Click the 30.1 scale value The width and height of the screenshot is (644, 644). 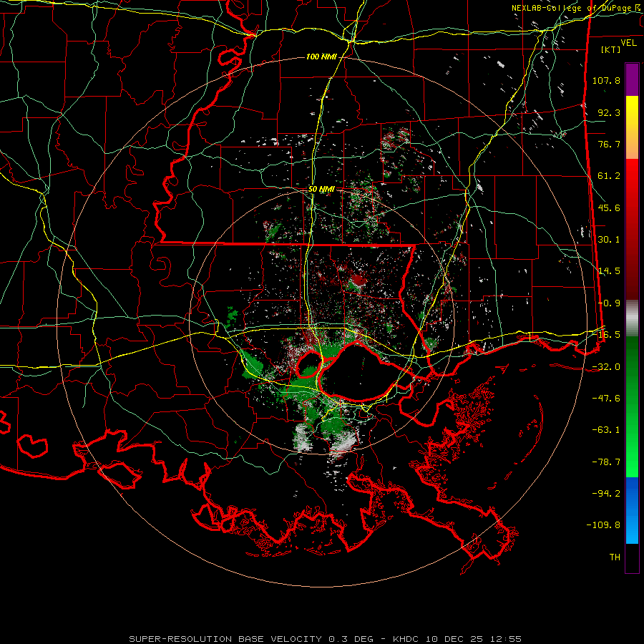pos(609,240)
